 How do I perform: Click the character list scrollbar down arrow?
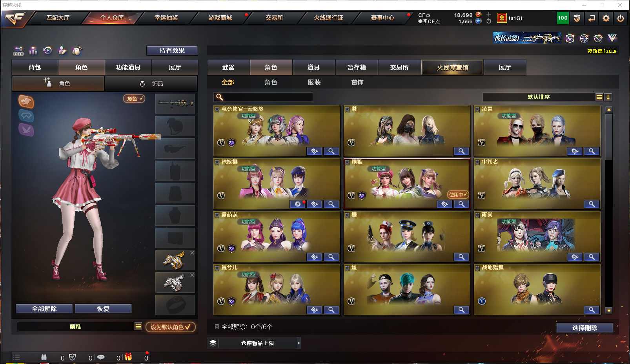(x=609, y=310)
